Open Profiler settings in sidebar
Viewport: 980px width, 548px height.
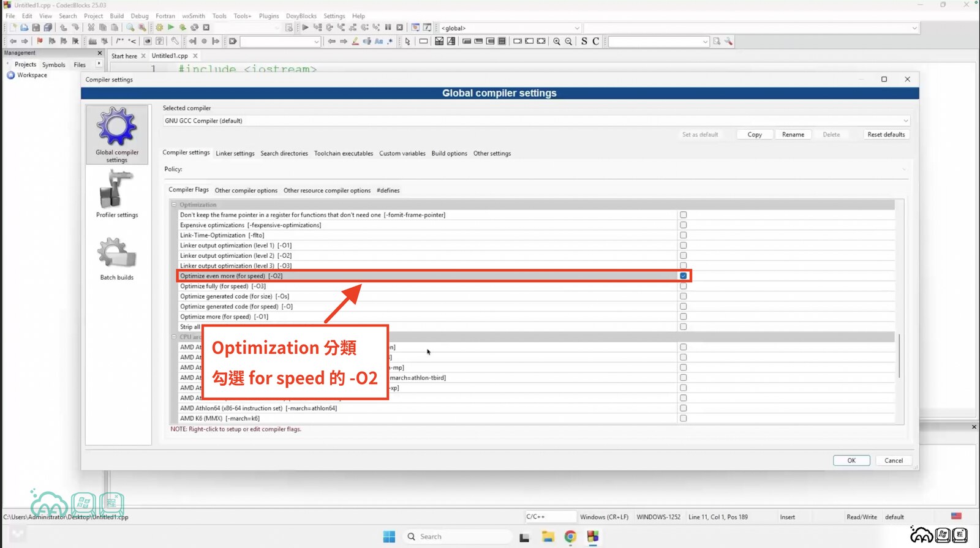click(117, 195)
